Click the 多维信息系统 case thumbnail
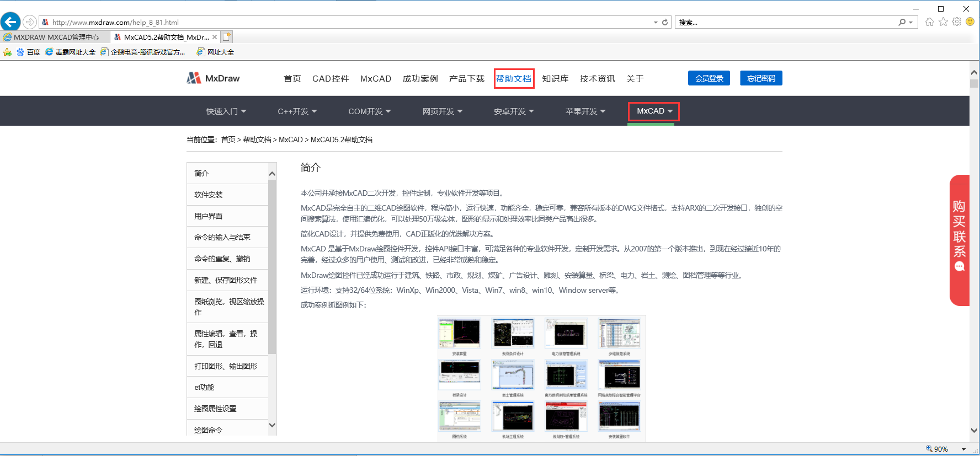The image size is (980, 456). coord(619,334)
